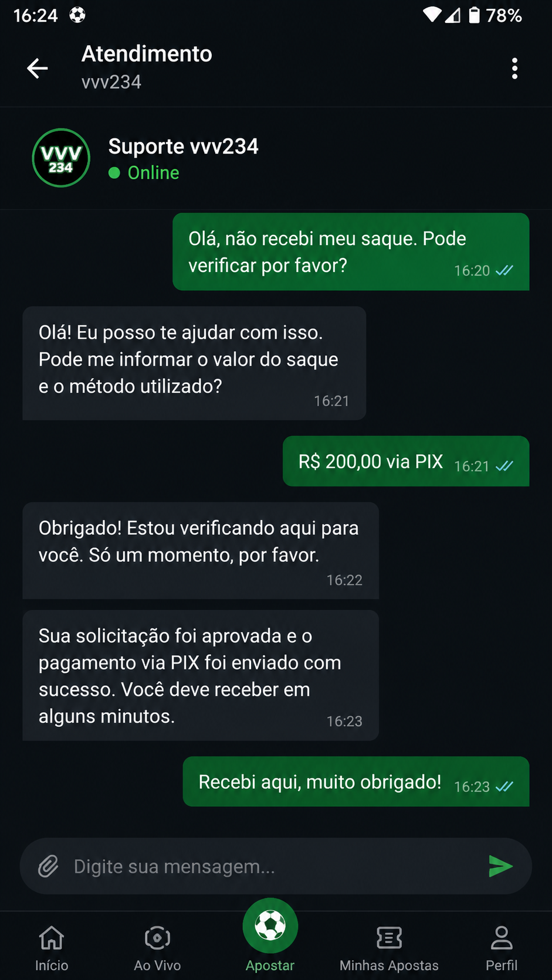Tap the battery 78% status bar indicator

pyautogui.click(x=495, y=15)
